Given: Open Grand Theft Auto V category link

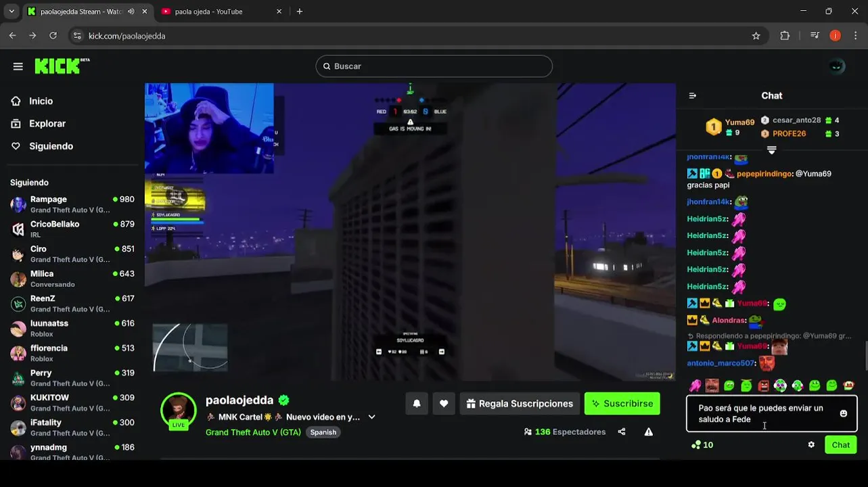Looking at the screenshot, I should (x=253, y=432).
